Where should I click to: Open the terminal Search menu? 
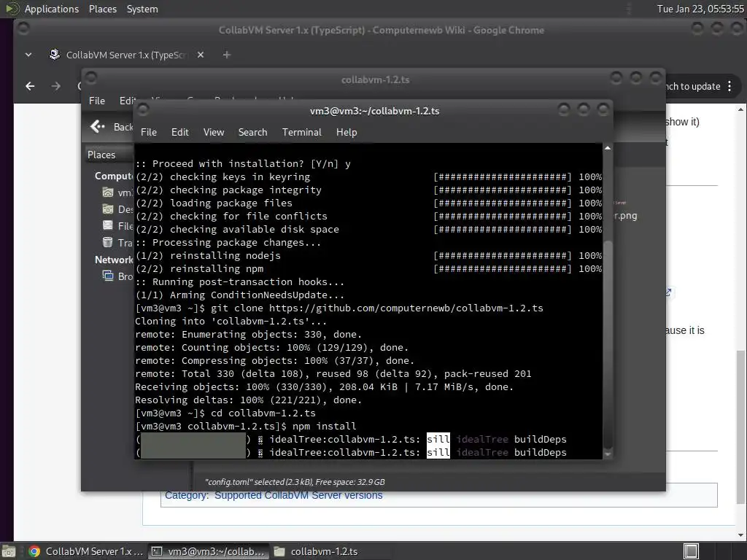click(252, 133)
